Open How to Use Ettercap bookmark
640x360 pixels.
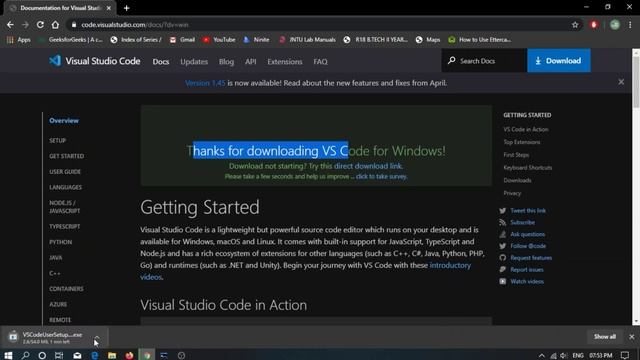coord(480,40)
